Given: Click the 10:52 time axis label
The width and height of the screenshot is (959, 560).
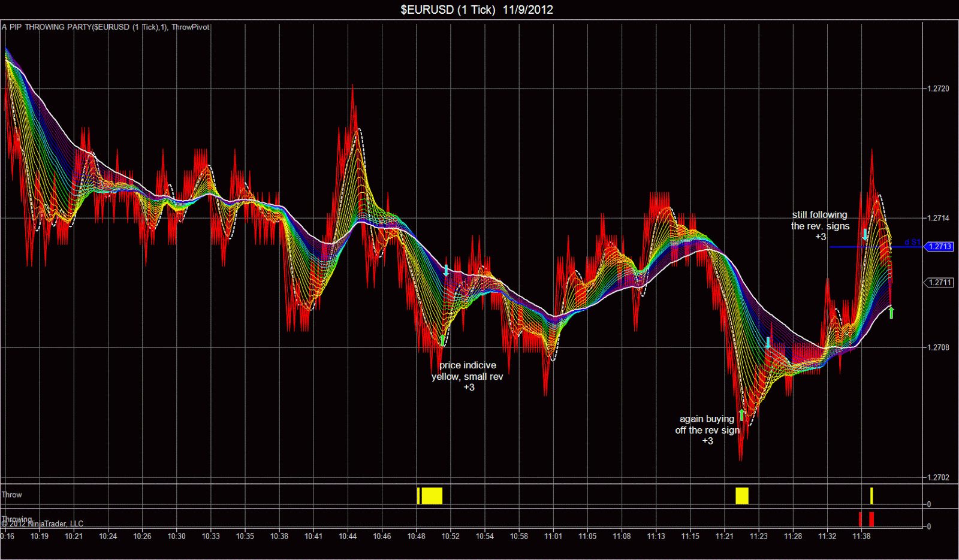Looking at the screenshot, I should click(x=451, y=536).
